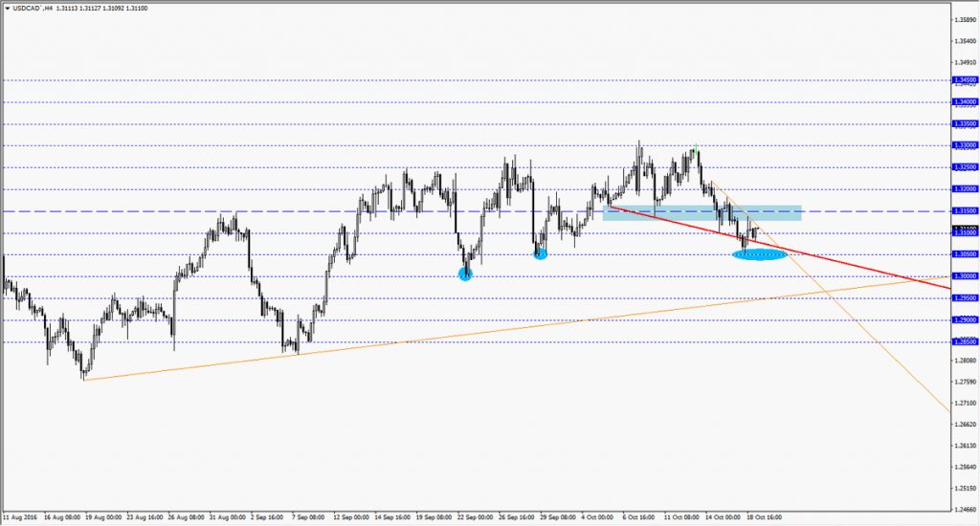Viewport: 980px width, 526px height.
Task: Click the 1.27590 price axis value
Action: (x=965, y=382)
